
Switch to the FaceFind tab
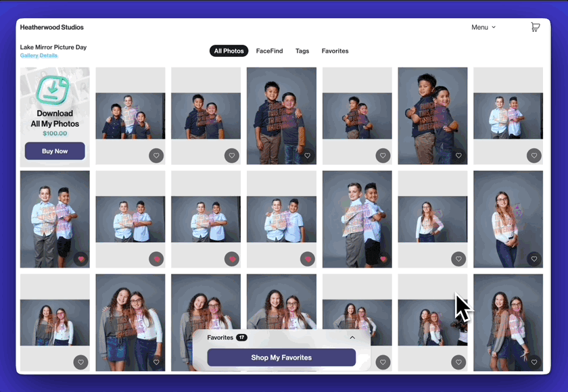point(269,51)
